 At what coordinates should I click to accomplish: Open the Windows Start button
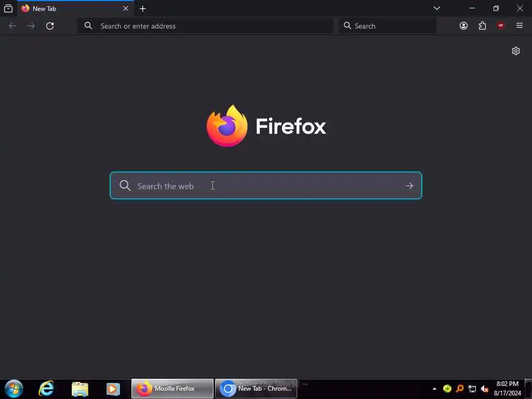click(14, 389)
